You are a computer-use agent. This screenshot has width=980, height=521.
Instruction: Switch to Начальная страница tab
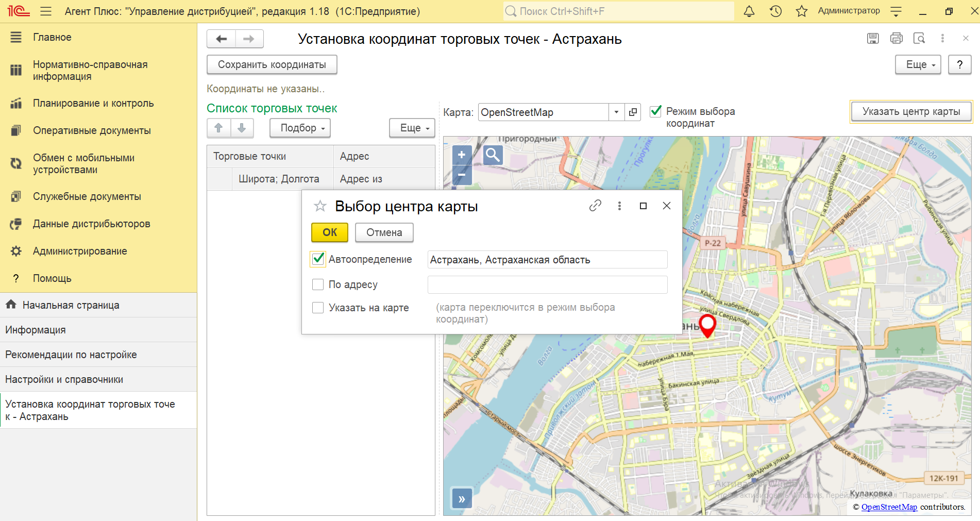tap(98, 305)
